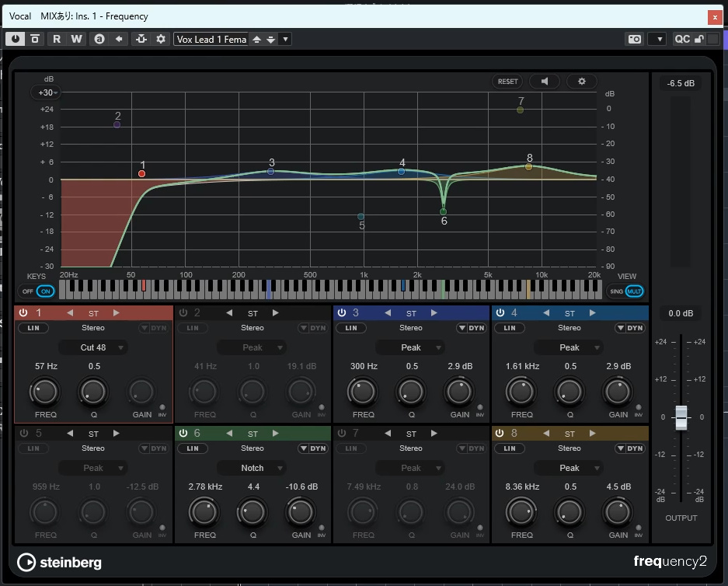Enable LIN linear phase on band 3
Image resolution: width=728 pixels, height=586 pixels.
tap(350, 328)
